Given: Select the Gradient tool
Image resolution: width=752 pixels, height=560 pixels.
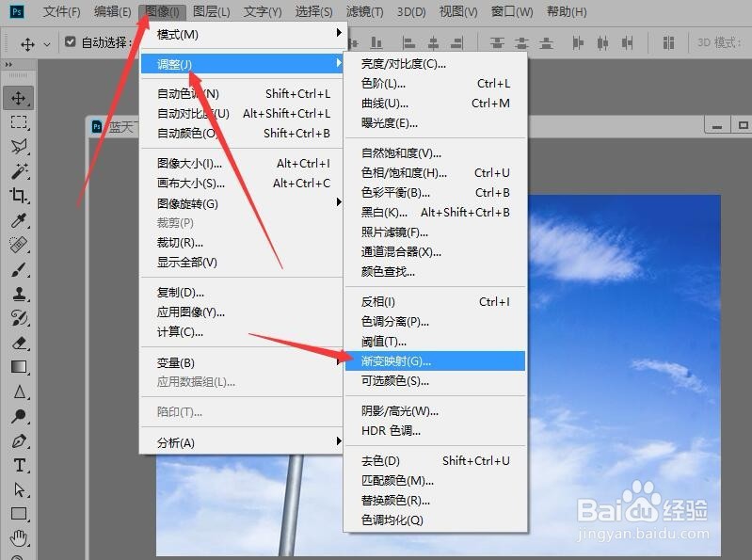Looking at the screenshot, I should tap(18, 367).
